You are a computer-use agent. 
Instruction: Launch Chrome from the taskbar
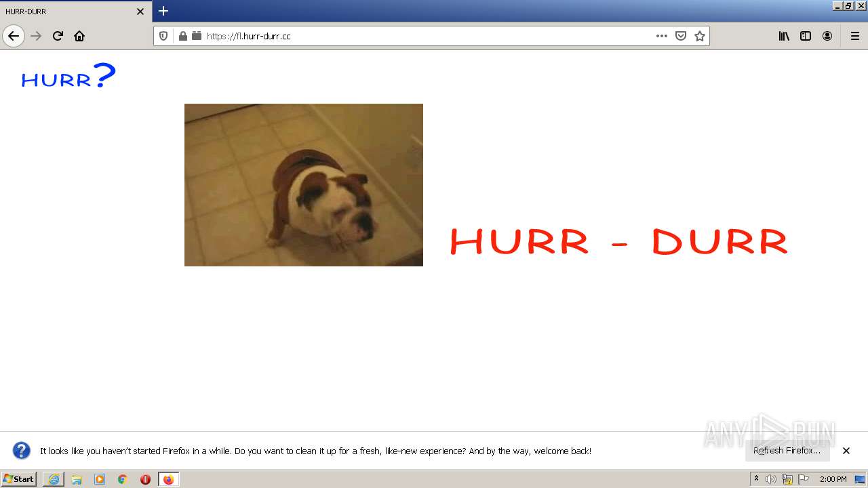tap(123, 479)
